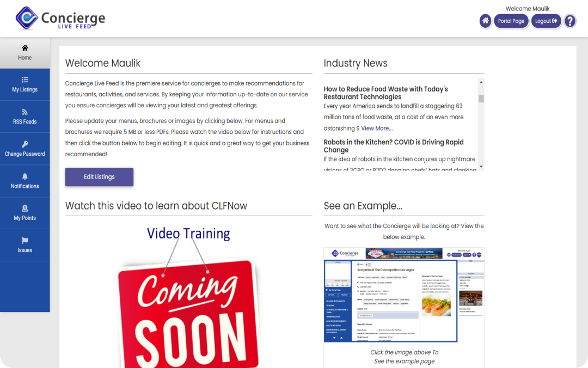Click the 'Click the image above To' caption
The height and width of the screenshot is (368, 588).
point(404,352)
